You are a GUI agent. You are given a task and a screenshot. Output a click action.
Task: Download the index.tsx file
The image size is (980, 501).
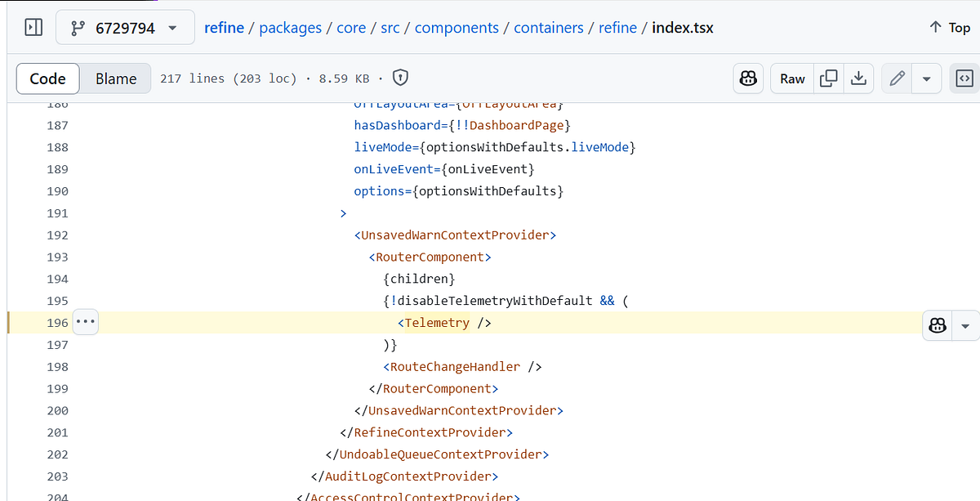[x=858, y=78]
